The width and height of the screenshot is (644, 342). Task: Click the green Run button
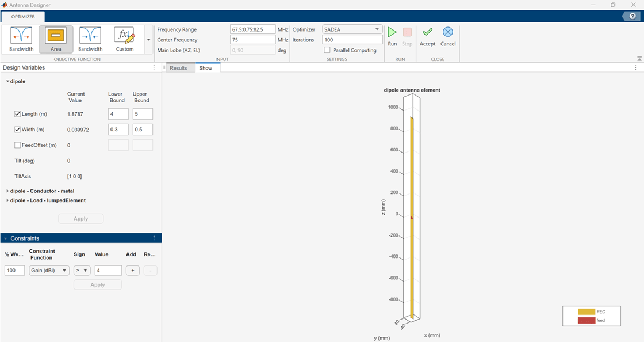[x=392, y=33]
